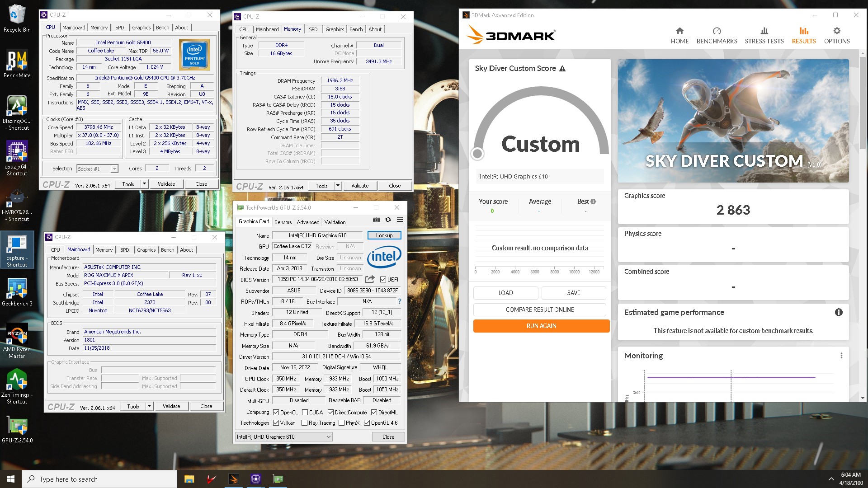Toggle OpenGL 4.6 checkbox in GPU-Z
The height and width of the screenshot is (488, 868).
coord(367,423)
